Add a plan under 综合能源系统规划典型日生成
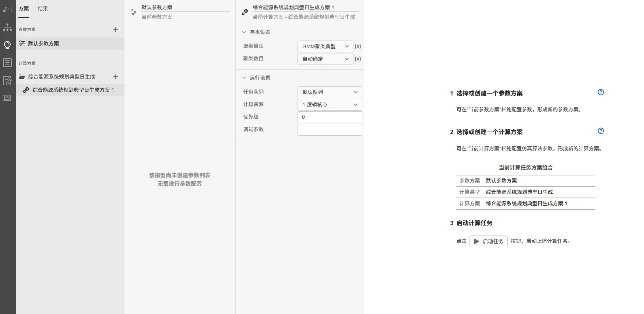 116,77
